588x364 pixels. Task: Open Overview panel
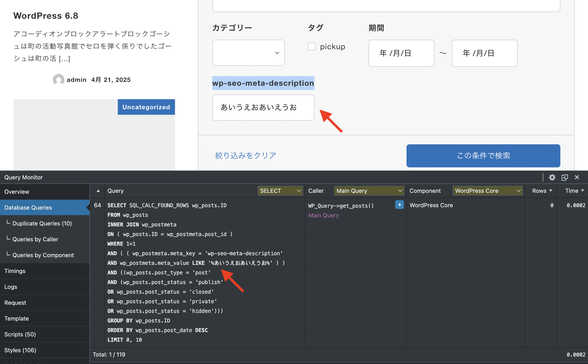click(x=45, y=192)
